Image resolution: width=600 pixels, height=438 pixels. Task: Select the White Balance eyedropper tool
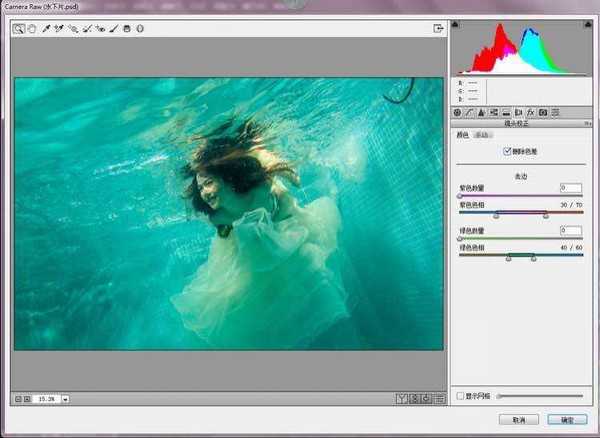[46, 29]
